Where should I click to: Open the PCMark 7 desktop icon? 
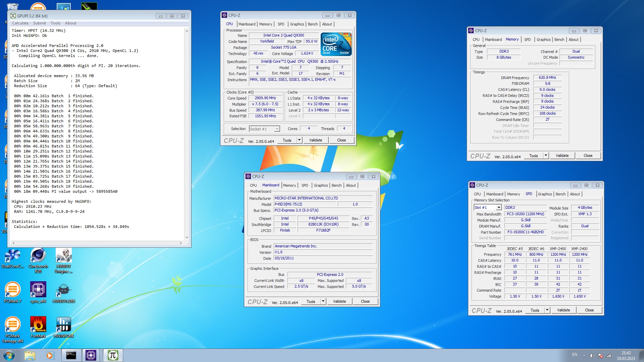click(12, 292)
